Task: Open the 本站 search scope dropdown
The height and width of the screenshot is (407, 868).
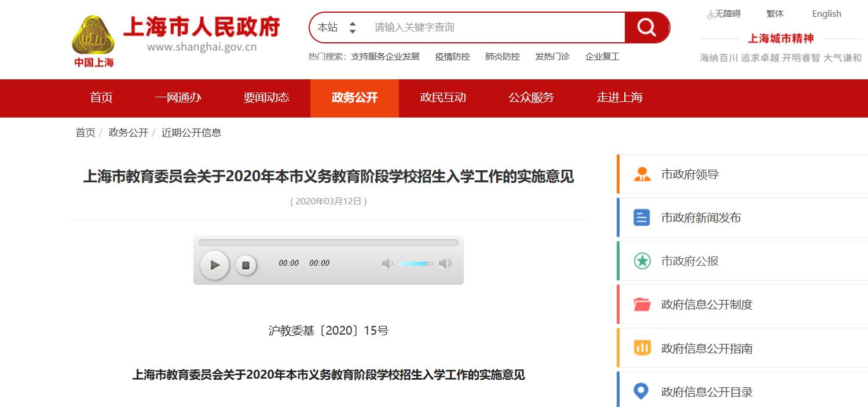Action: coord(336,27)
